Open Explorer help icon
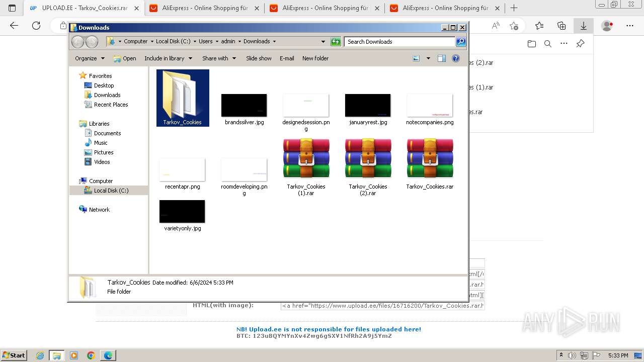The height and width of the screenshot is (362, 644). tap(456, 58)
